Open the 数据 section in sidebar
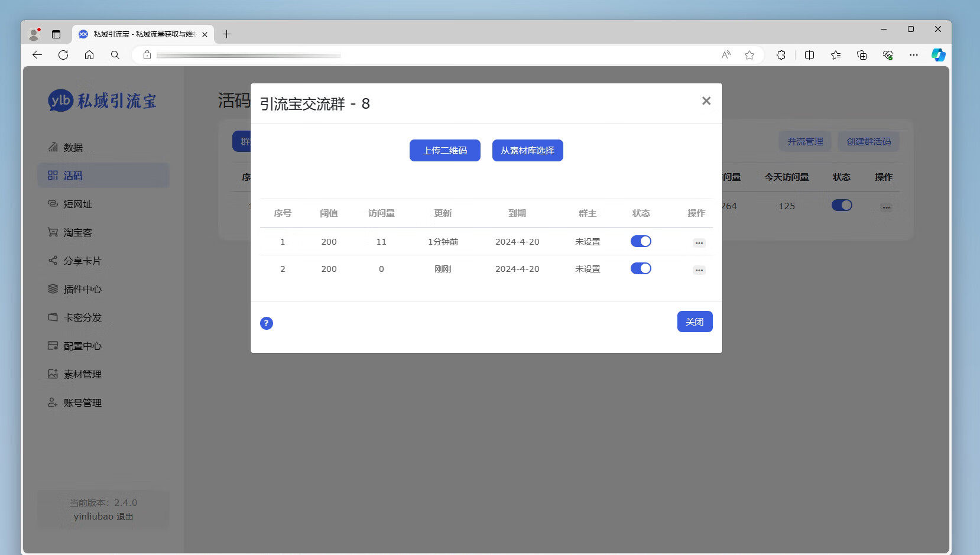This screenshot has width=980, height=555. 73,147
